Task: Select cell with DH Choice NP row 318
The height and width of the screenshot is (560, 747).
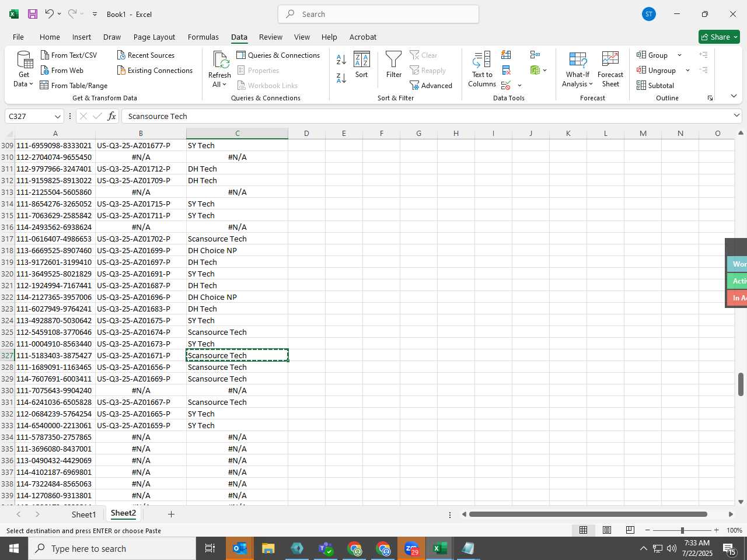Action: tap(237, 250)
